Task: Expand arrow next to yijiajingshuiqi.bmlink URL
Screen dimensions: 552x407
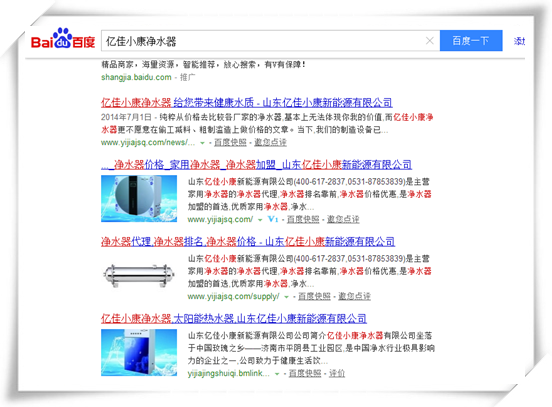Action: (277, 374)
